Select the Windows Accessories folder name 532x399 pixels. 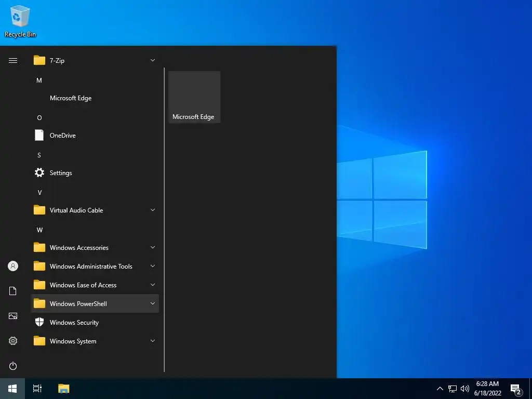(x=79, y=247)
